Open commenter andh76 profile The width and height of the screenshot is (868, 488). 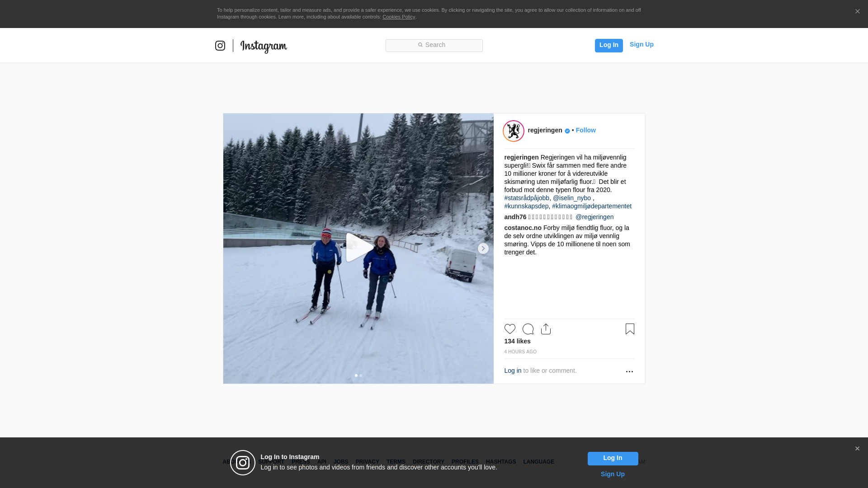[x=515, y=217]
